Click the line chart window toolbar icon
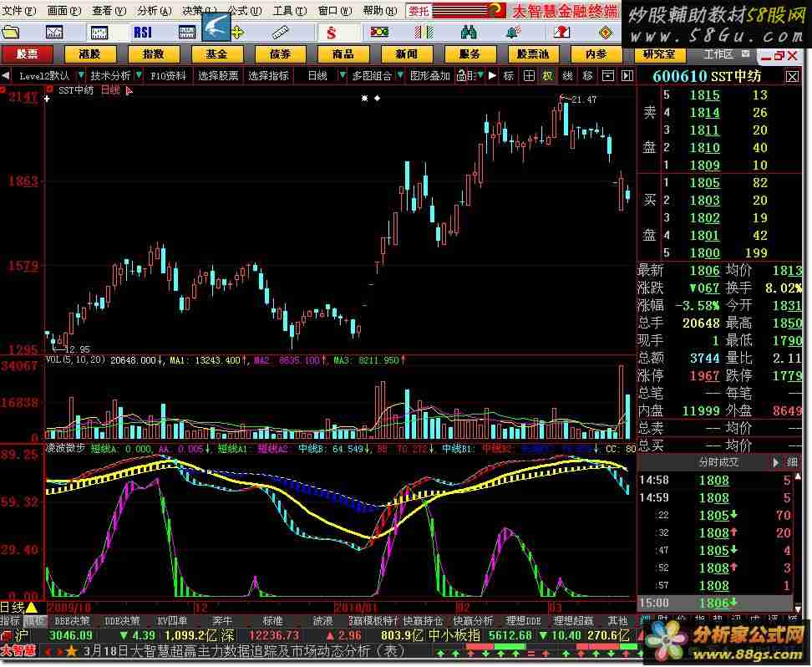The image size is (812, 667). coord(53,33)
